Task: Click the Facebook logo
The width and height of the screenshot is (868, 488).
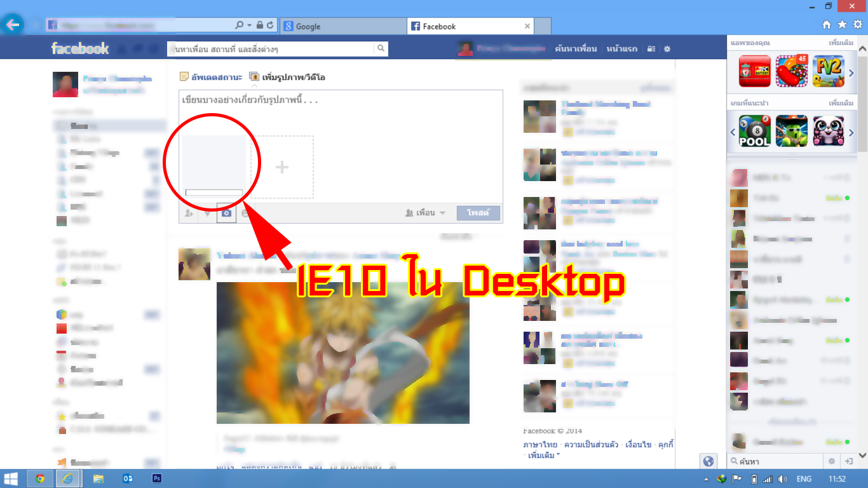Action: (80, 48)
